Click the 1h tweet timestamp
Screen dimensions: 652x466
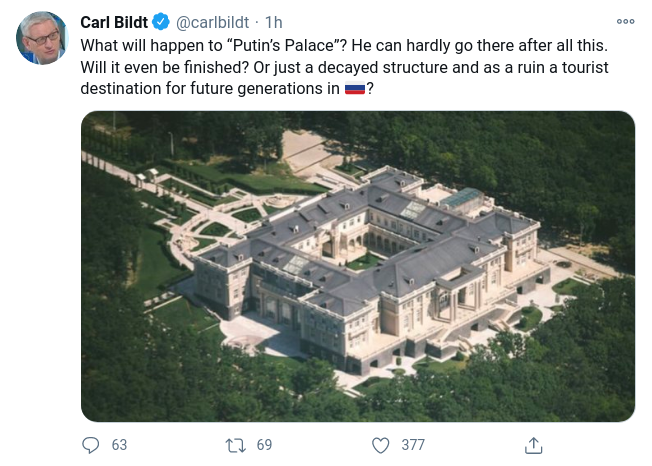coord(273,22)
